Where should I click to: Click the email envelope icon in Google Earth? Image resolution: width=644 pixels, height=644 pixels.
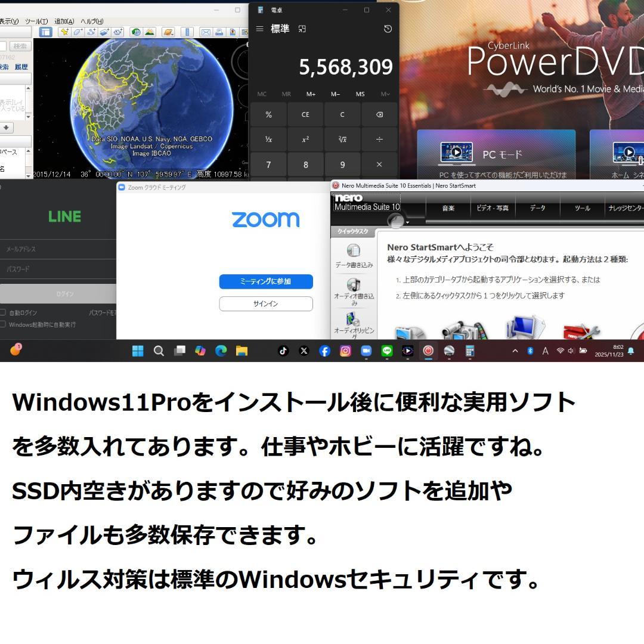click(x=206, y=32)
